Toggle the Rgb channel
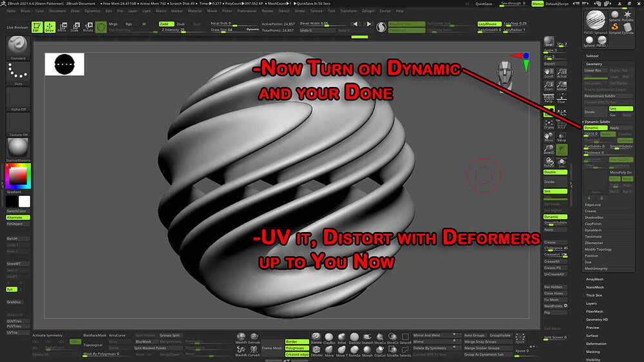Viewport: 644px width, 362px height. point(129,24)
